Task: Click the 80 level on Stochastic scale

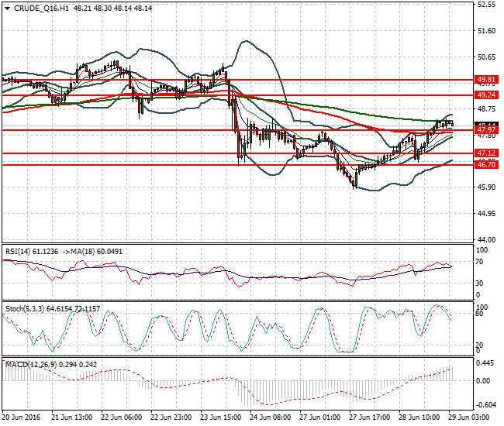Action: (x=479, y=314)
